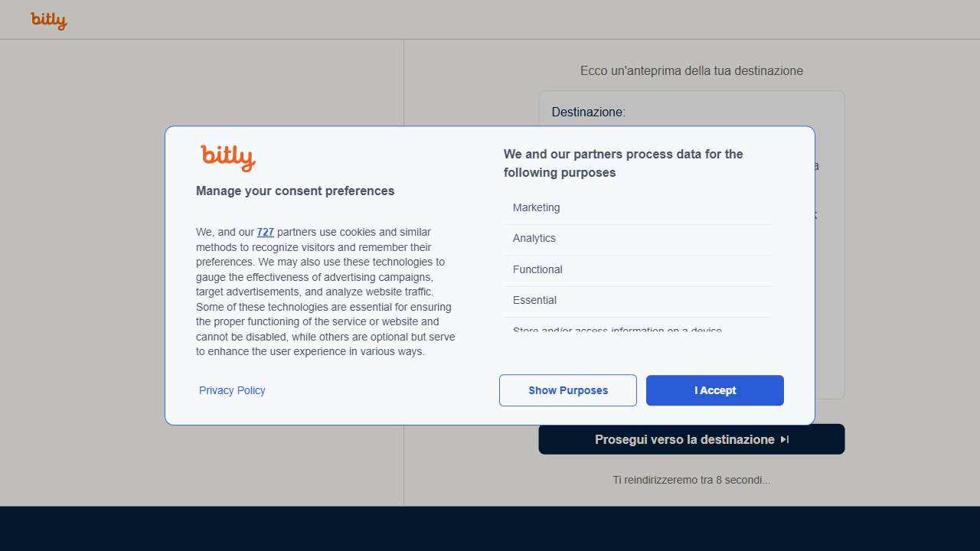Click the partially visible Store and/or access information item
980x551 pixels.
point(617,330)
